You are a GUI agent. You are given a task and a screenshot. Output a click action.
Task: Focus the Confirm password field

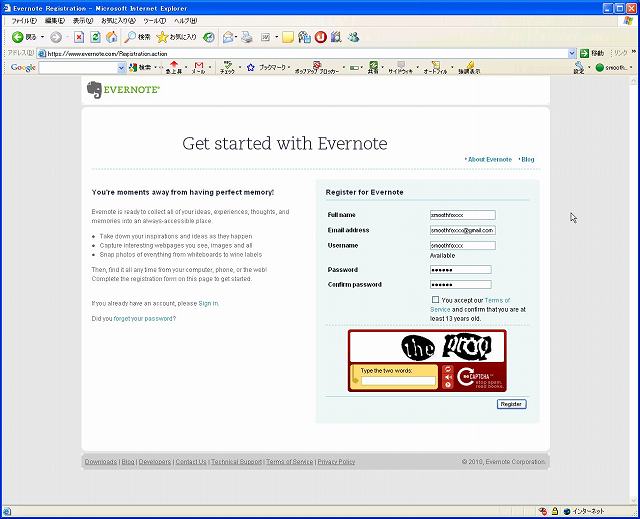(460, 284)
